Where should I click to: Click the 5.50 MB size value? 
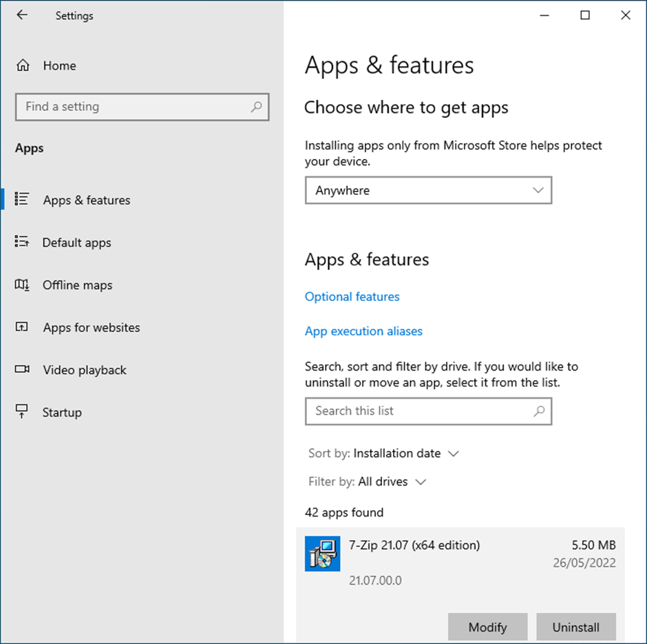pyautogui.click(x=593, y=545)
